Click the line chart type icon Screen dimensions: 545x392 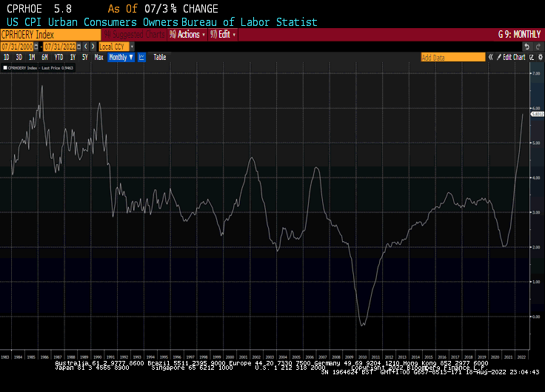(x=141, y=57)
